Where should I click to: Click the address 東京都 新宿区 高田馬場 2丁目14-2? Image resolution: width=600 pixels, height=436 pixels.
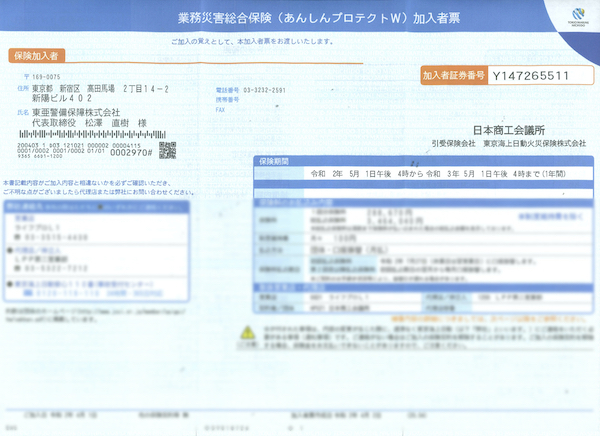tap(100, 89)
